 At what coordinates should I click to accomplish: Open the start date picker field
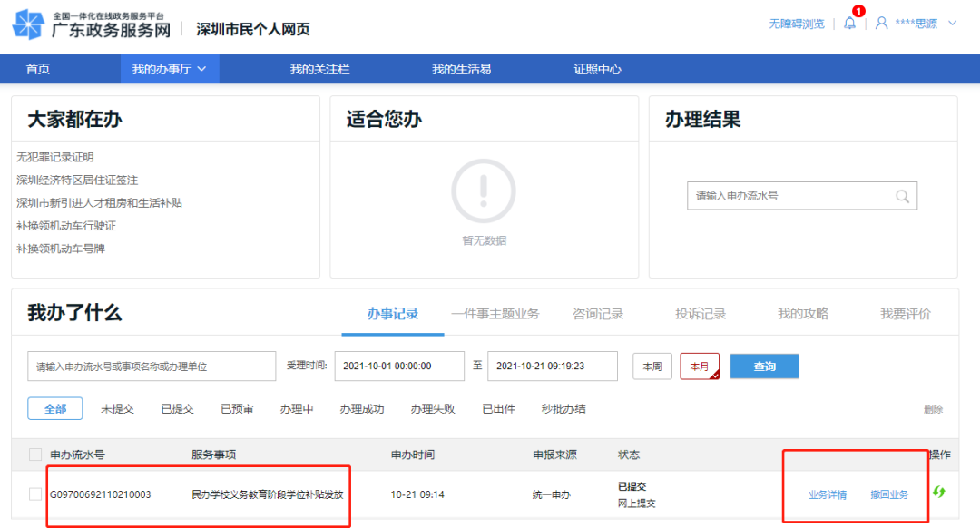399,367
